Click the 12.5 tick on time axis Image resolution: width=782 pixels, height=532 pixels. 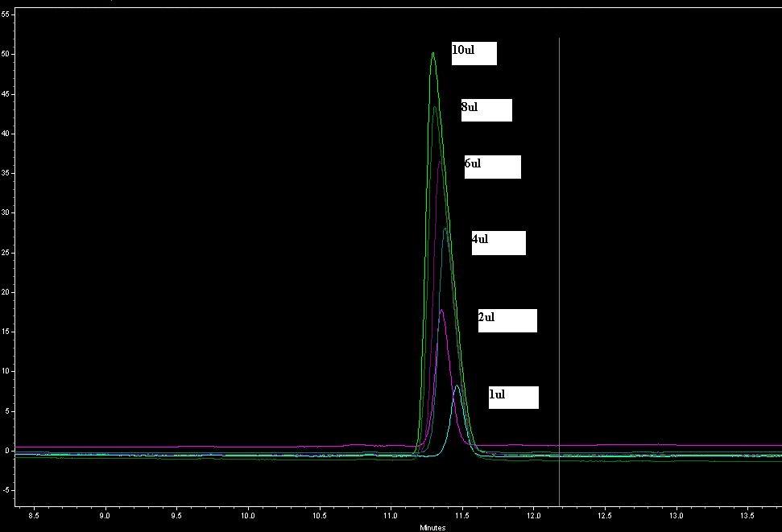click(605, 515)
